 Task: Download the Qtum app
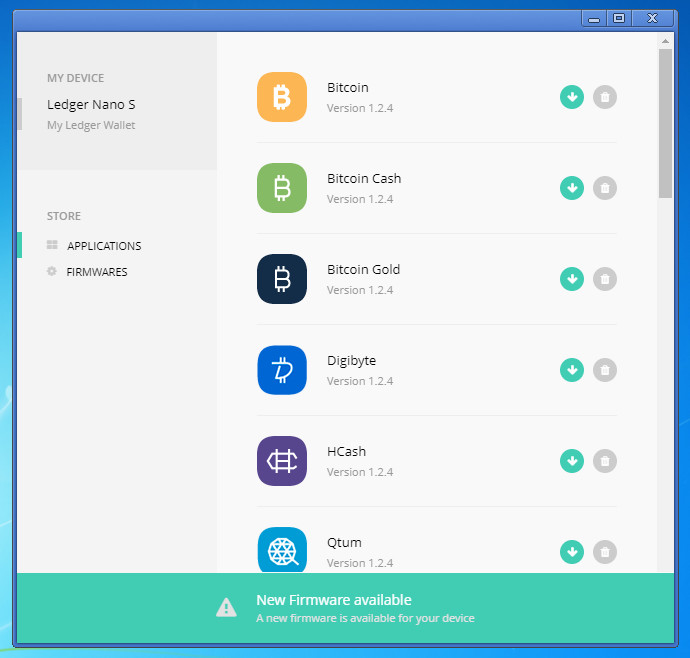tap(572, 552)
